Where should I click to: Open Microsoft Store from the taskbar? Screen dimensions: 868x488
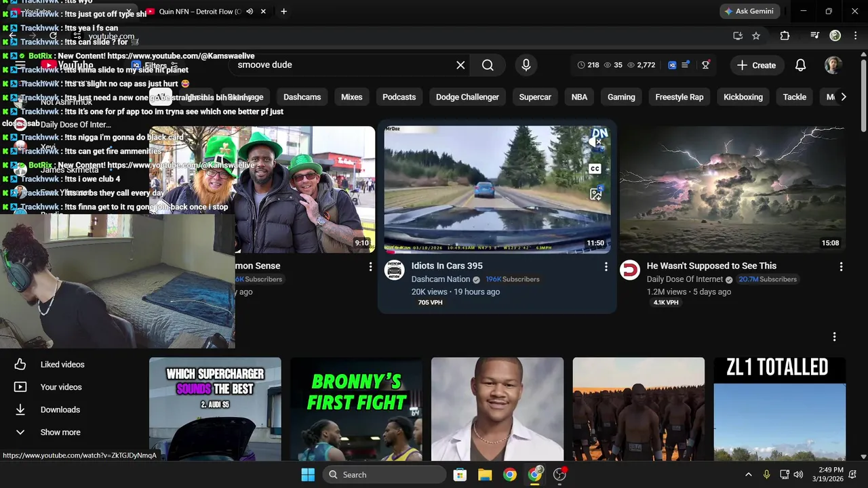[460, 474]
